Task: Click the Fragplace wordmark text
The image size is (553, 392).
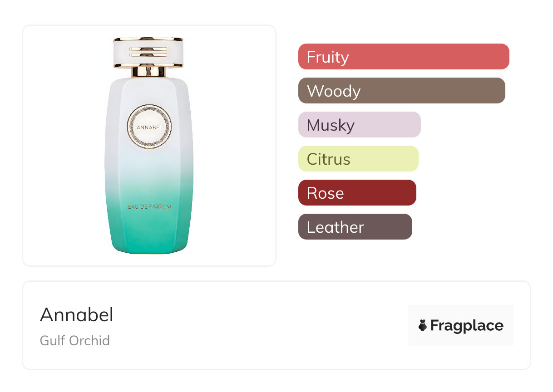Action: pos(467,325)
